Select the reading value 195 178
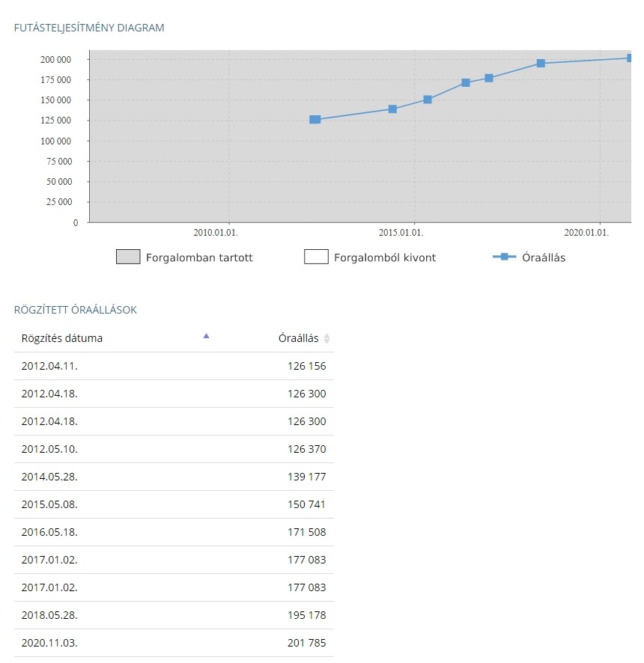644x663 pixels. point(307,615)
